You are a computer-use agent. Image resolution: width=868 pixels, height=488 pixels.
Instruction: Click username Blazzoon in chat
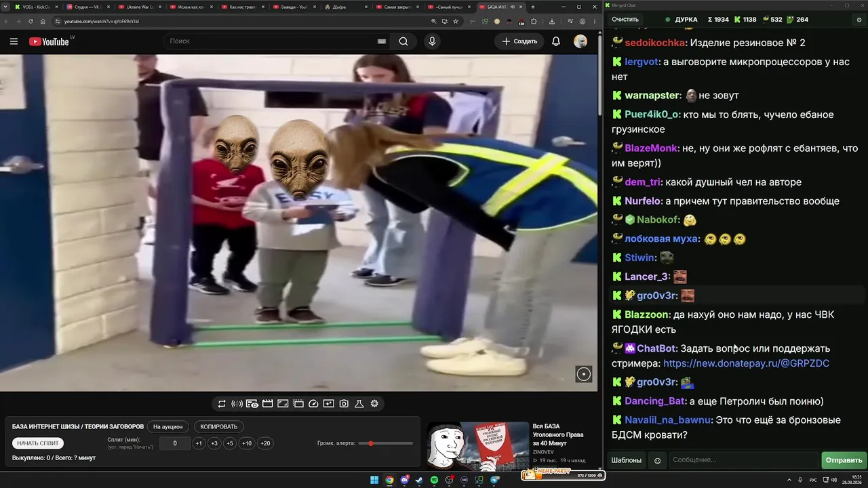coord(646,314)
